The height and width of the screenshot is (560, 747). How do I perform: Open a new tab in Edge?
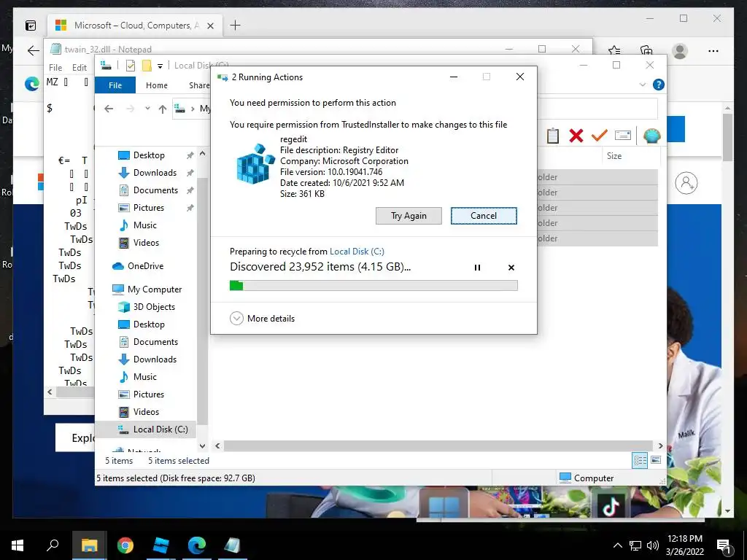click(236, 26)
